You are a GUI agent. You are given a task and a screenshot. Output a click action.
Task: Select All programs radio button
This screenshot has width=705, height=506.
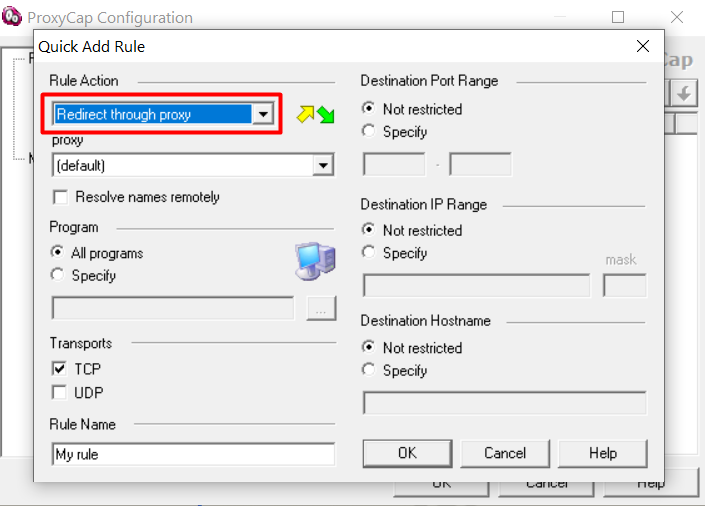coord(58,252)
